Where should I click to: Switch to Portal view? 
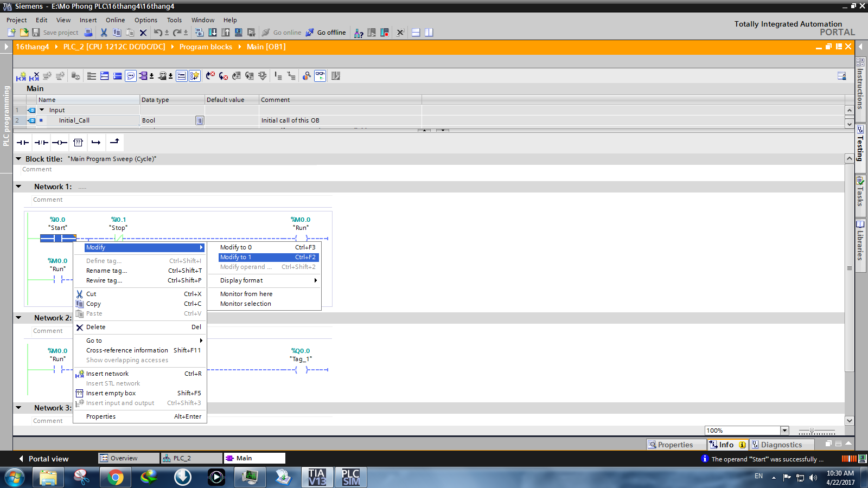(43, 459)
